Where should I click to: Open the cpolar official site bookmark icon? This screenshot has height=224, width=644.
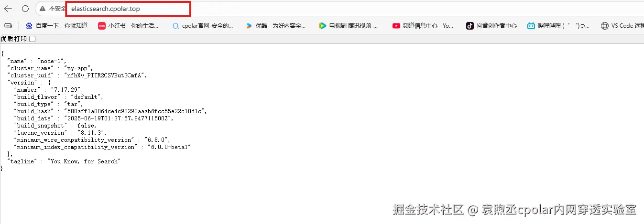[175, 26]
